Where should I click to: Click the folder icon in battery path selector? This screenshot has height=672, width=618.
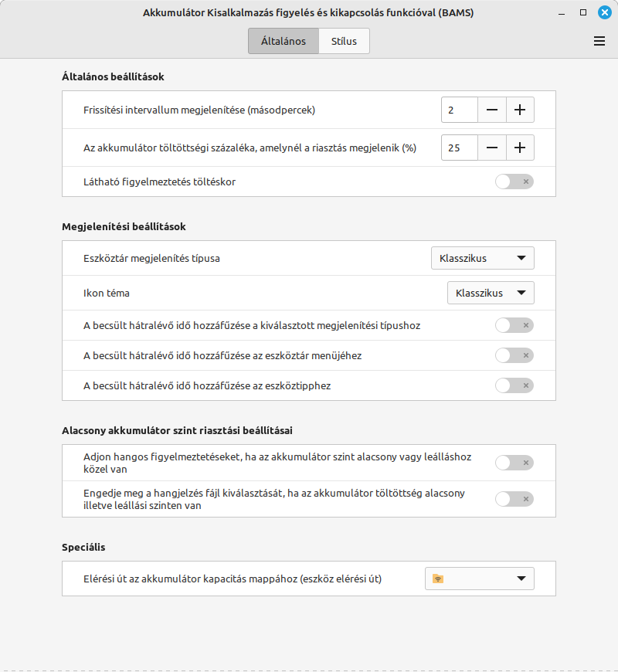click(438, 579)
